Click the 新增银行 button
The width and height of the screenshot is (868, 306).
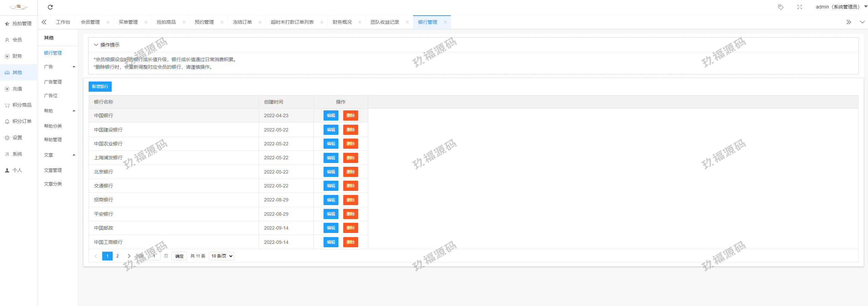100,87
